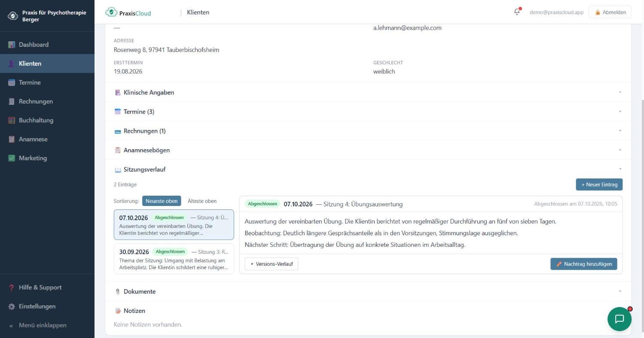Screen dimensions: 644x338
Task: Expand the Rechnungen (1) section
Action: point(368,131)
